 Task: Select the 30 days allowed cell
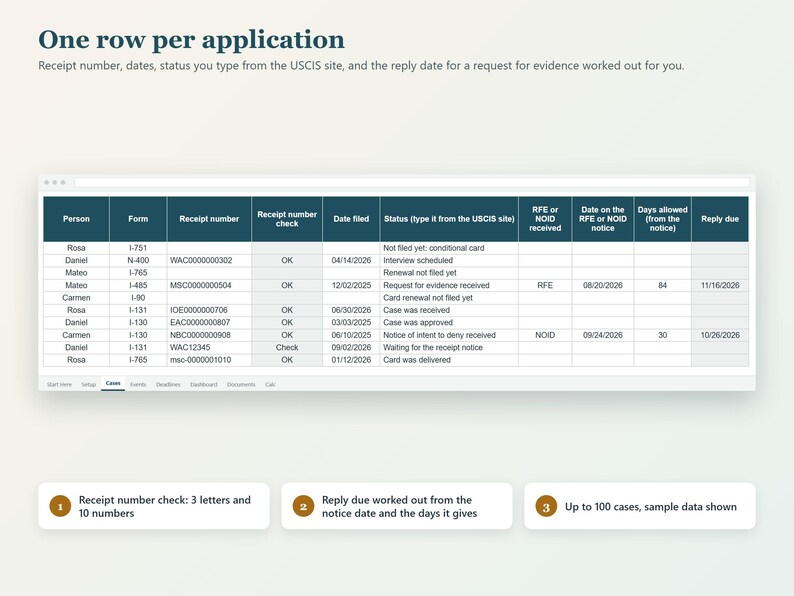pyautogui.click(x=662, y=335)
